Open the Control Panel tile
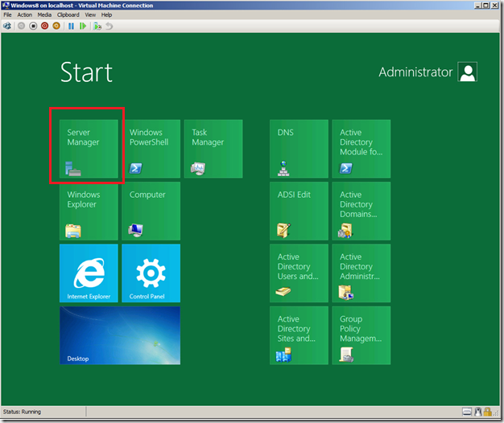Image resolution: width=504 pixels, height=423 pixels. [151, 273]
